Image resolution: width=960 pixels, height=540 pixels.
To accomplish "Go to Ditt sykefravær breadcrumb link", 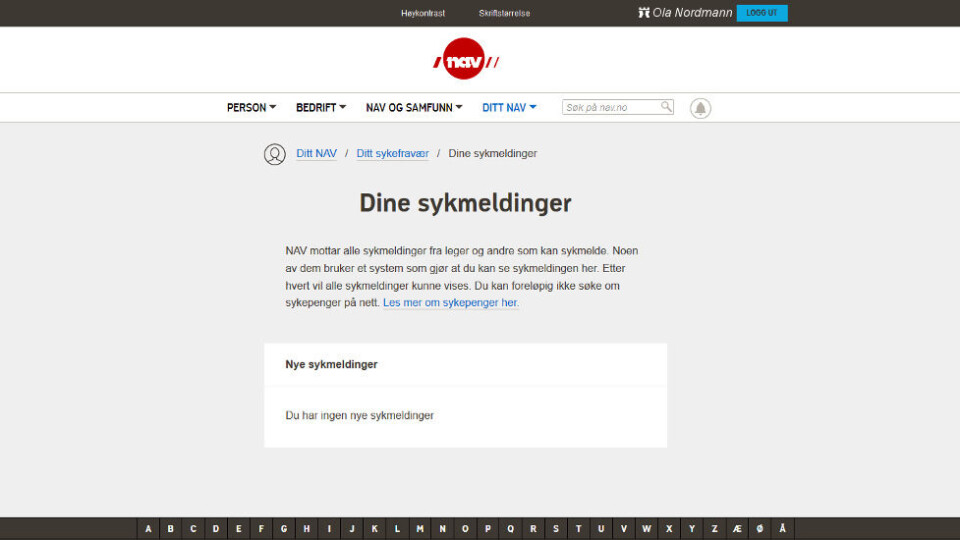I will [x=392, y=154].
